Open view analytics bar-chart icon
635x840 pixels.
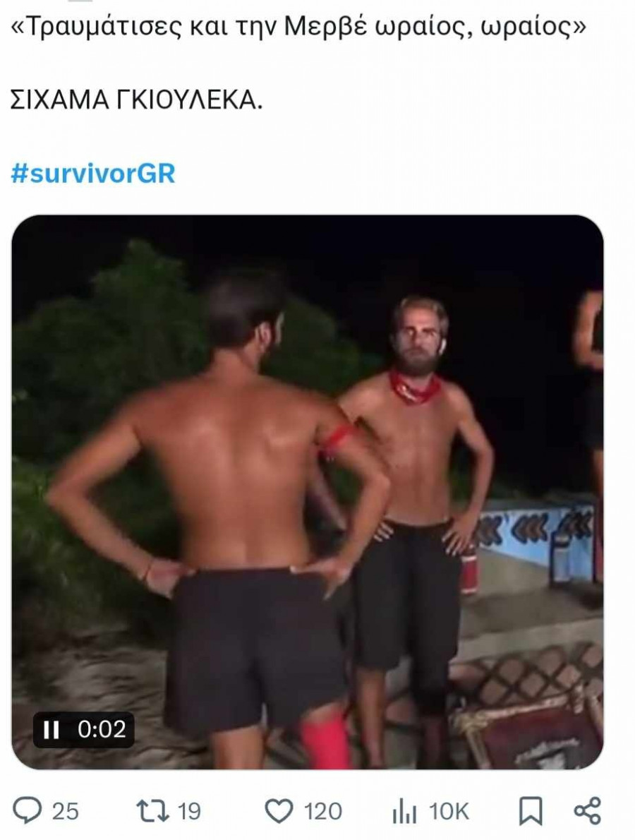point(404,812)
